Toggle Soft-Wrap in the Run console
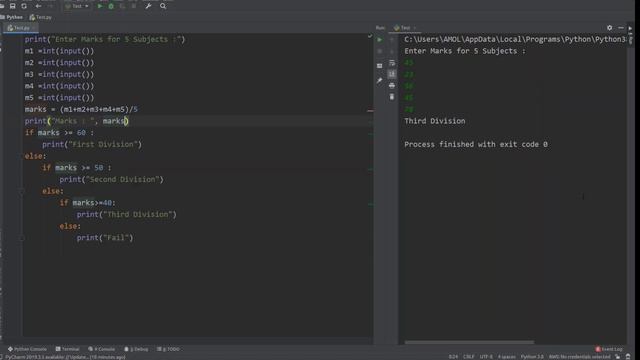 (392, 63)
